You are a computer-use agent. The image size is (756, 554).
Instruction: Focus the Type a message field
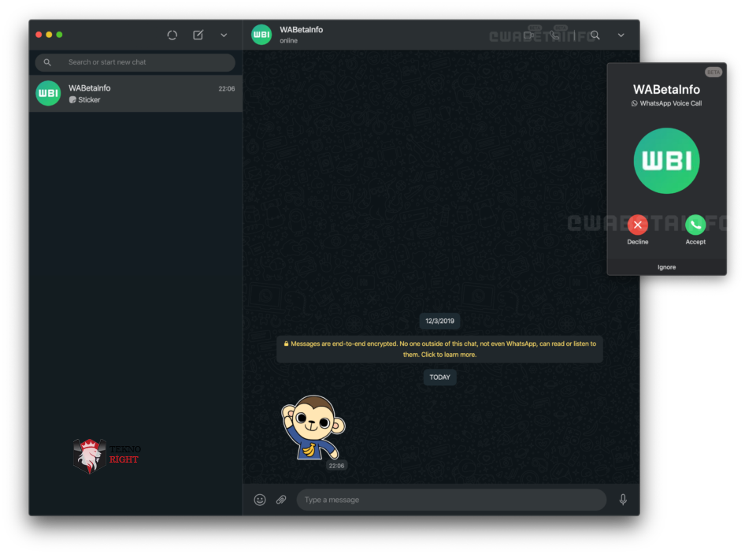tap(451, 500)
